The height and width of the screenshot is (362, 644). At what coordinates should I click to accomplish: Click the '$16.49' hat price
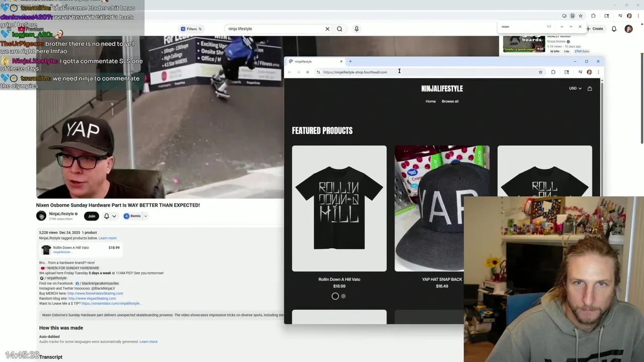click(442, 286)
